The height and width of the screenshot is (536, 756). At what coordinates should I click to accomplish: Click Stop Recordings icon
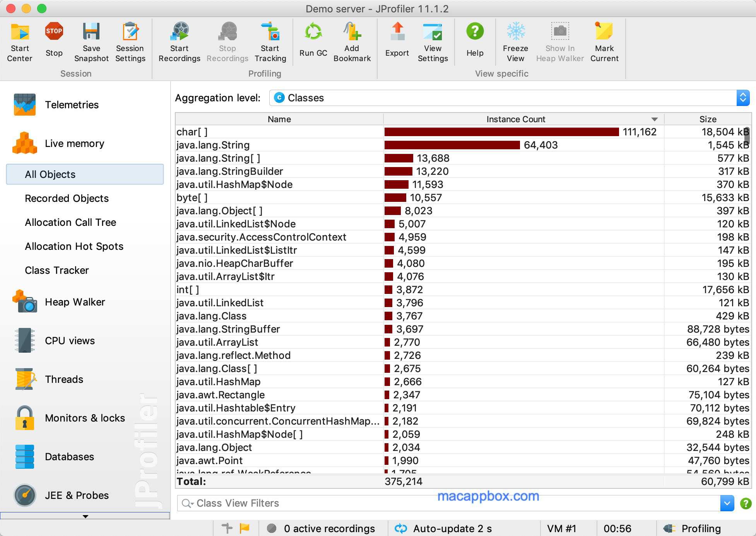point(227,32)
